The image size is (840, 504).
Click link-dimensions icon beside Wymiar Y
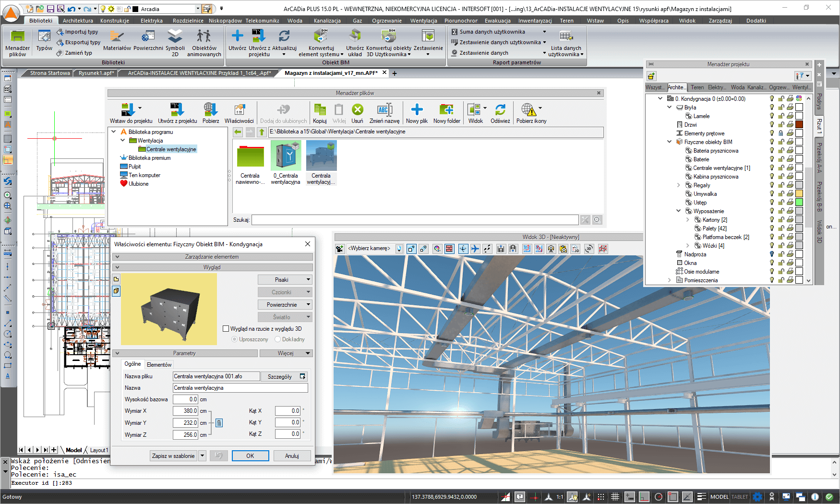(219, 423)
